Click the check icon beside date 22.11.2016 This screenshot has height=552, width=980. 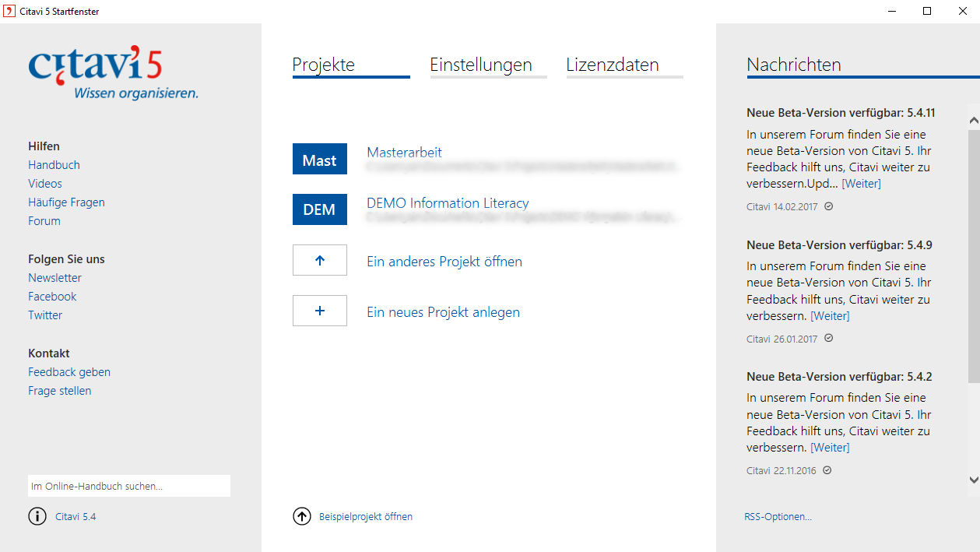(x=827, y=470)
